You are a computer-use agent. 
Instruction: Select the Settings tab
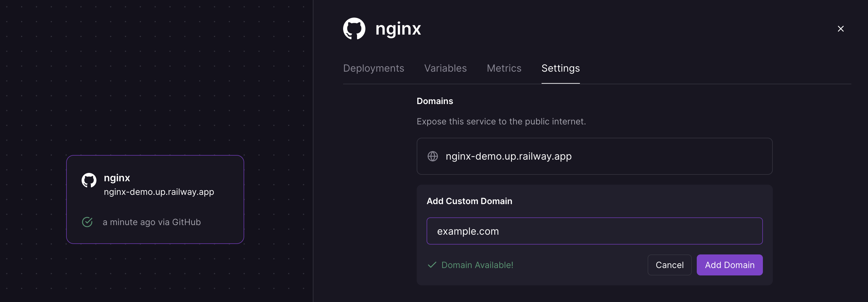(x=560, y=68)
